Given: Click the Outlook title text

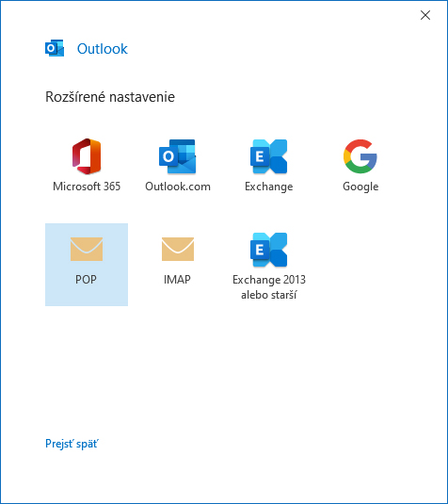Looking at the screenshot, I should point(103,49).
